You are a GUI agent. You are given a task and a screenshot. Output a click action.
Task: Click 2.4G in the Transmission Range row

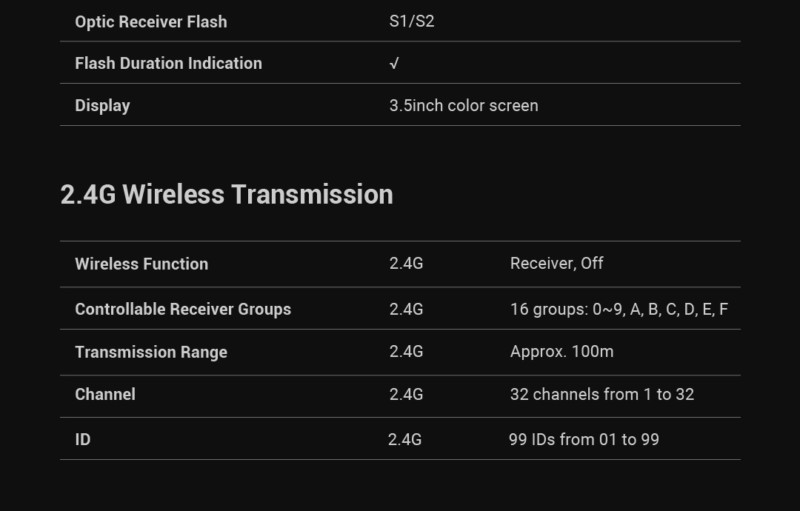tap(406, 351)
